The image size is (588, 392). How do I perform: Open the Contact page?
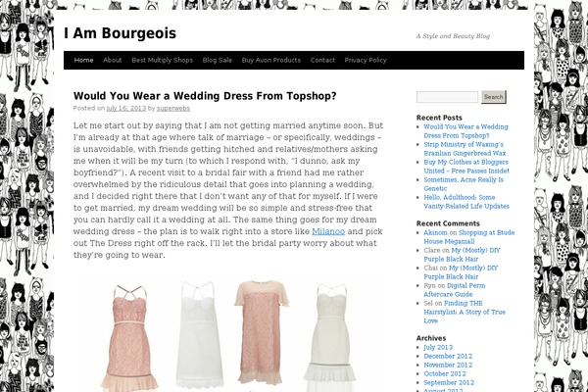[x=322, y=60]
